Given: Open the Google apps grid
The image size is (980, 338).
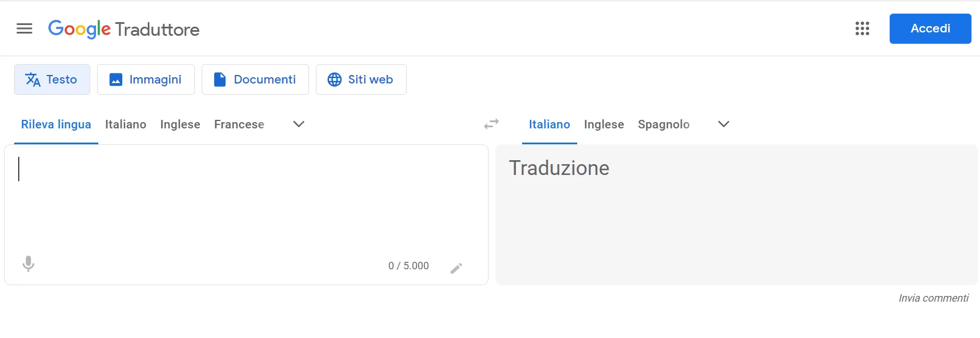Looking at the screenshot, I should tap(862, 28).
